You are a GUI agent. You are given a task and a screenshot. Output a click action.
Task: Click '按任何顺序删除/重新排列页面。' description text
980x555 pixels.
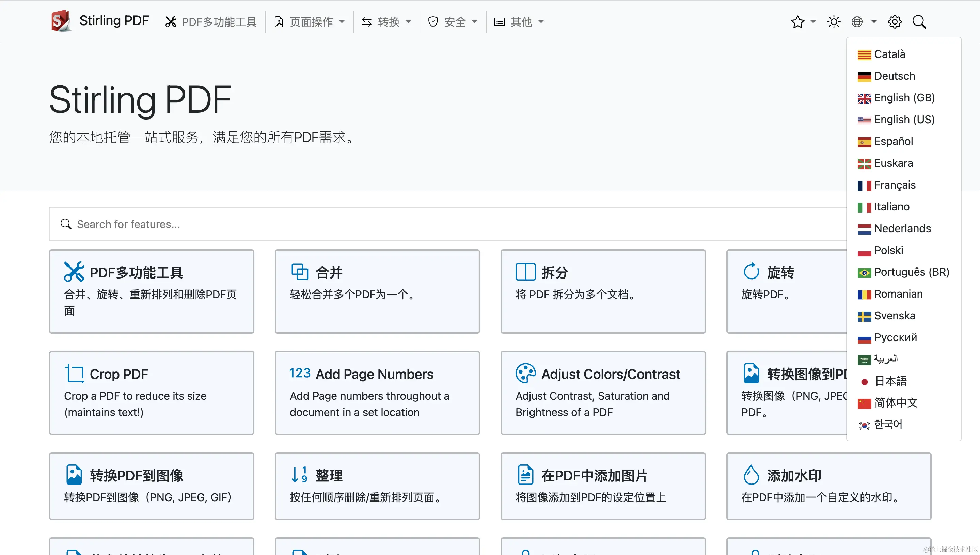(366, 497)
